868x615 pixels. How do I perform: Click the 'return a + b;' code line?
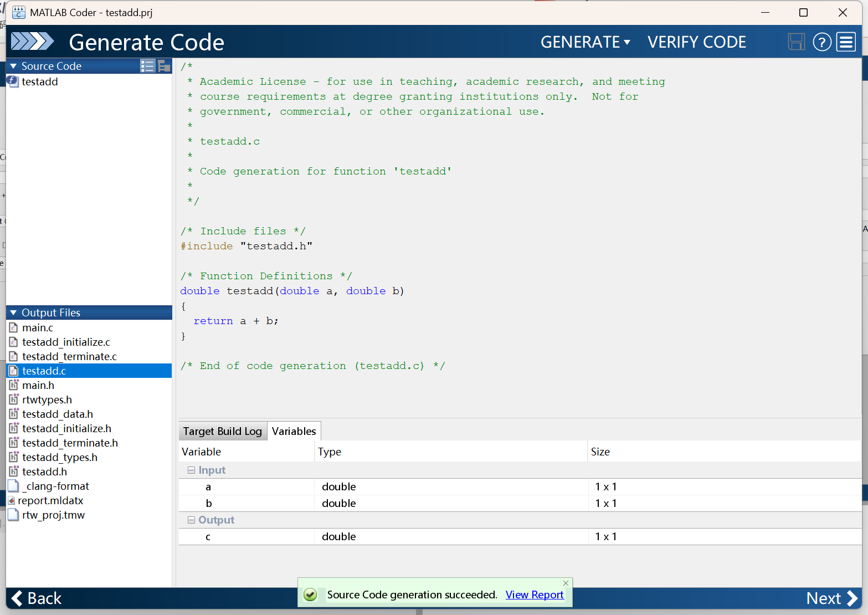(x=236, y=321)
